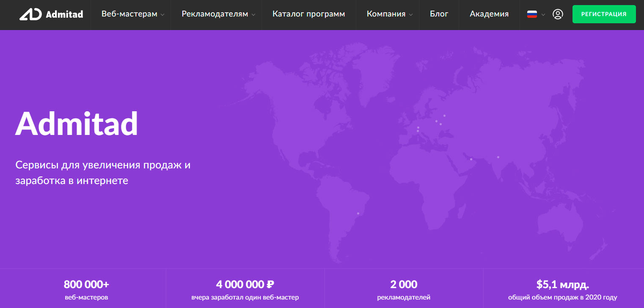644x308 pixels.
Task: Click the '800 000+' statistic
Action: point(86,284)
